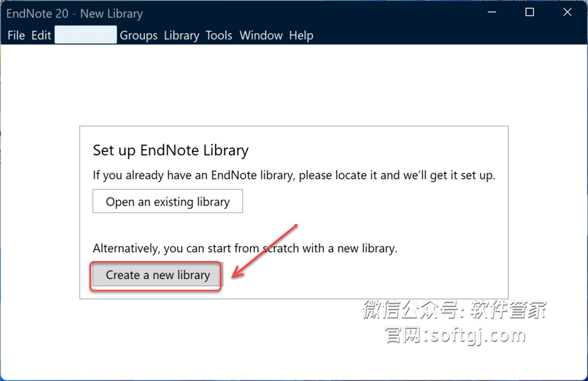Open the File menu

point(16,35)
